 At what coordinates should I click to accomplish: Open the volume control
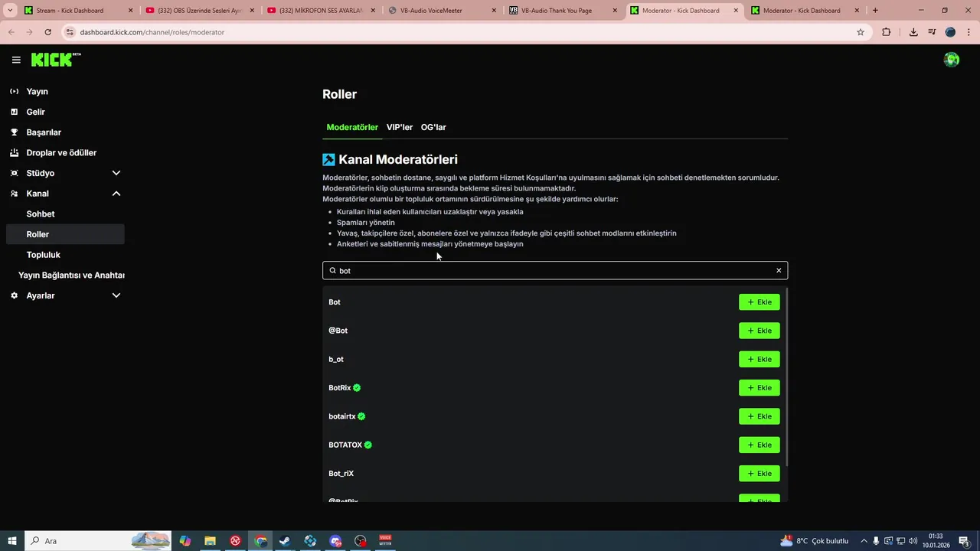coord(913,541)
